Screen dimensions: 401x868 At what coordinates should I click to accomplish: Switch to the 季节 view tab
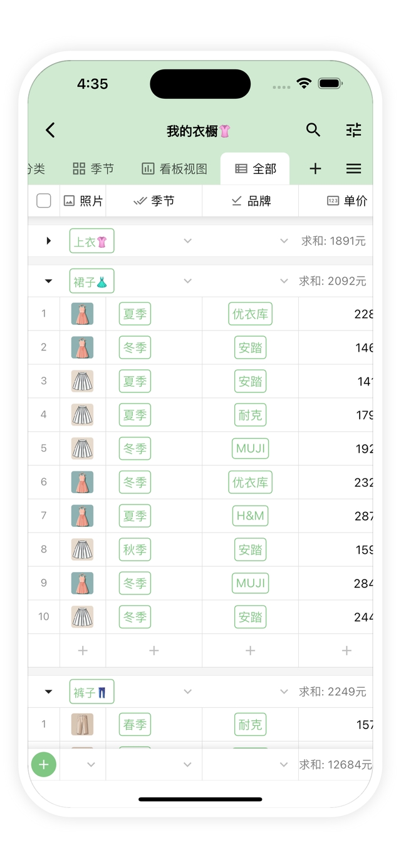(93, 168)
